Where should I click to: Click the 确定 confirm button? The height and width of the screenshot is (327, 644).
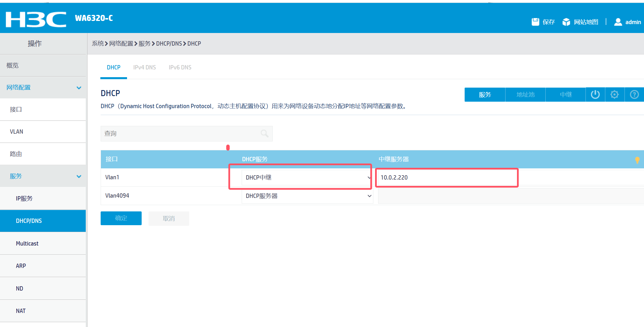click(121, 218)
